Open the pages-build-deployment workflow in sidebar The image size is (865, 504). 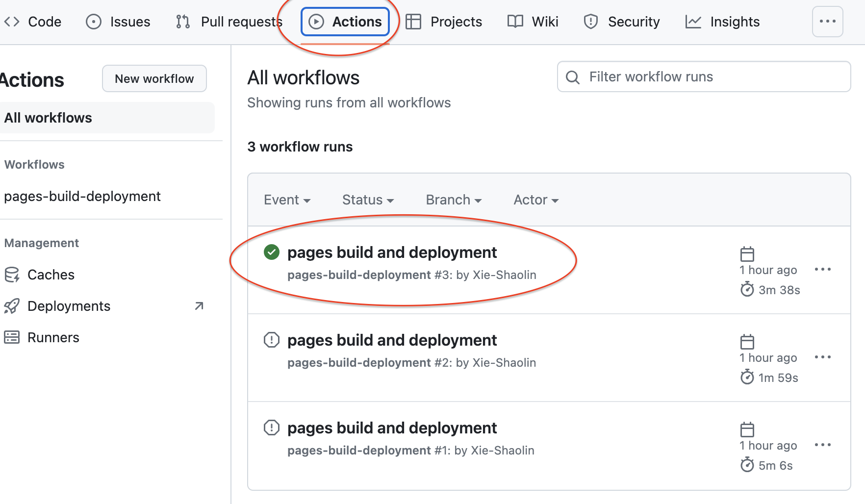point(82,196)
